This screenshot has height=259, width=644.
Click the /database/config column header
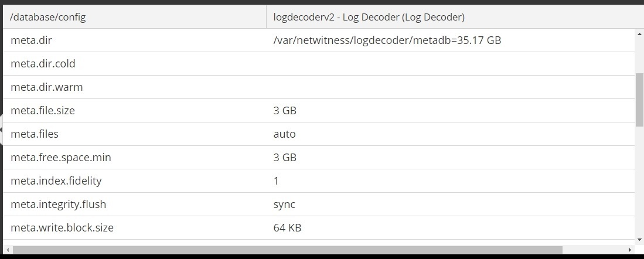coord(48,17)
